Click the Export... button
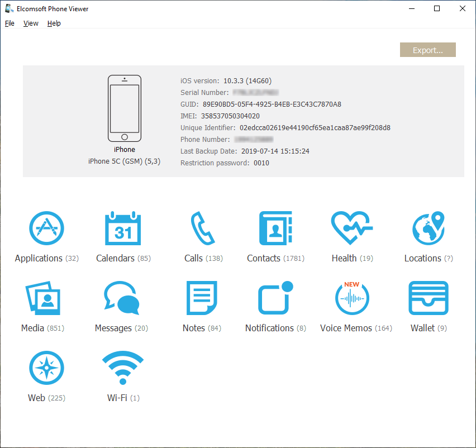 [x=428, y=50]
